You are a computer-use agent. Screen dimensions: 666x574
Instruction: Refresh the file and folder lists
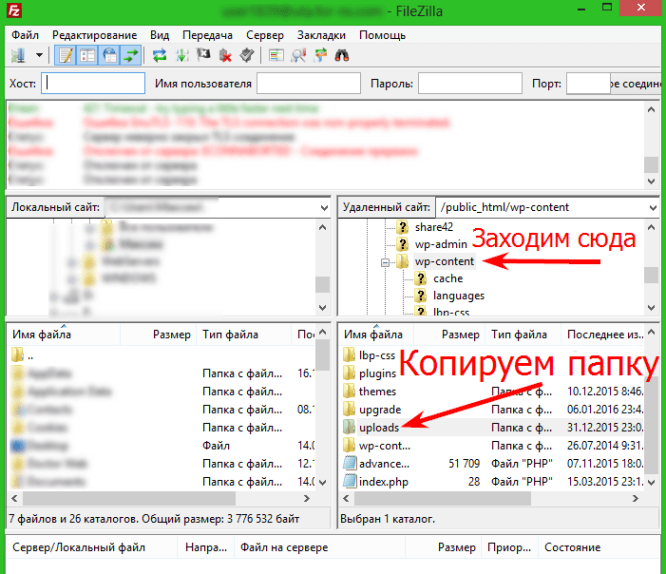[160, 55]
